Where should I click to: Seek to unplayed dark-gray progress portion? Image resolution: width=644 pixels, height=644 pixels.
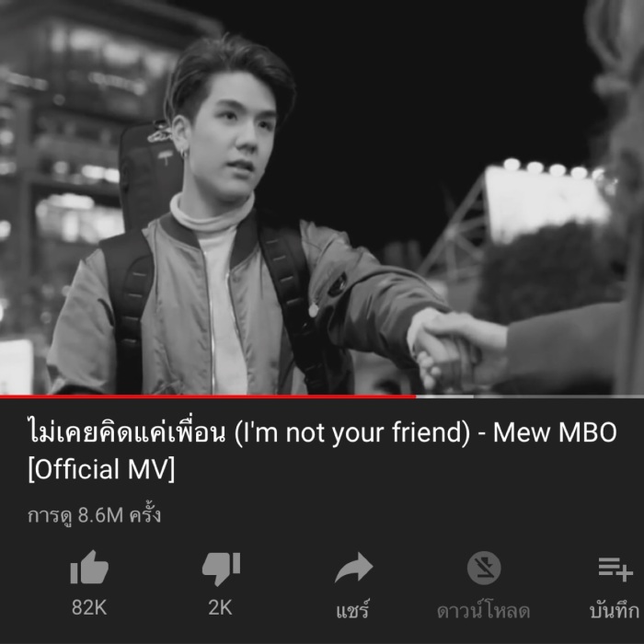tap(558, 397)
